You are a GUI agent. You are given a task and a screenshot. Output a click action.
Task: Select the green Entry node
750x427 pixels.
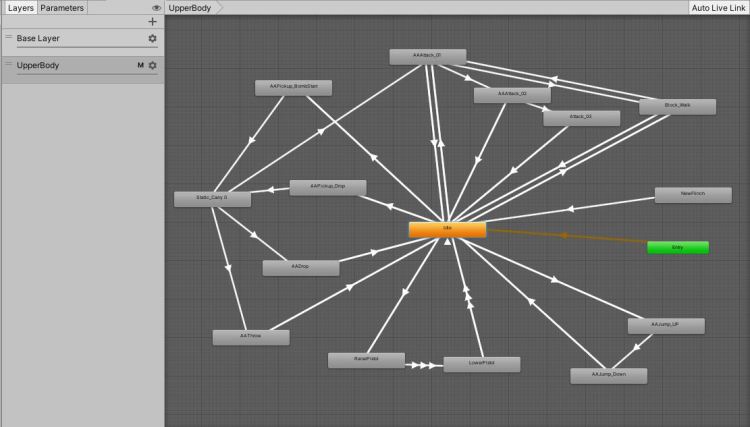tap(677, 247)
